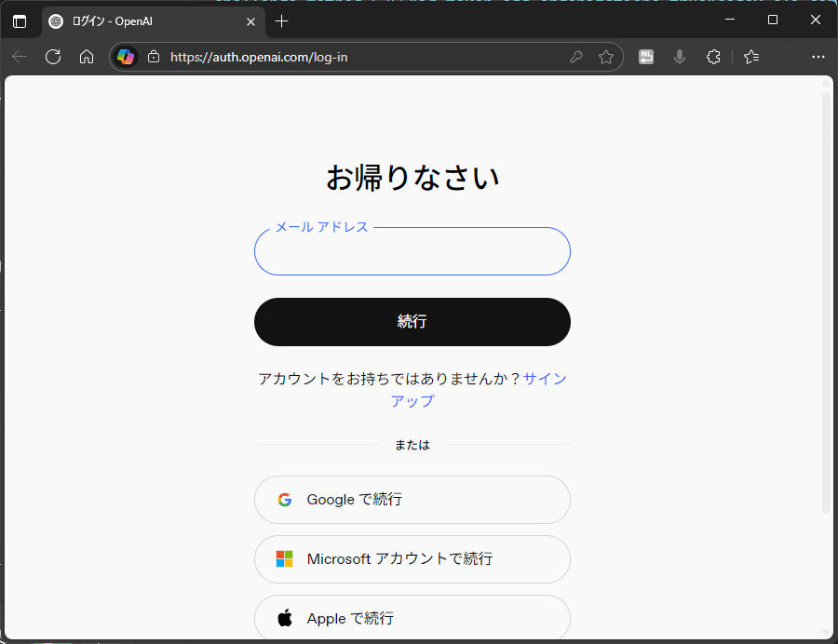Click the メール アドレス input field
The height and width of the screenshot is (644, 838).
tap(412, 253)
